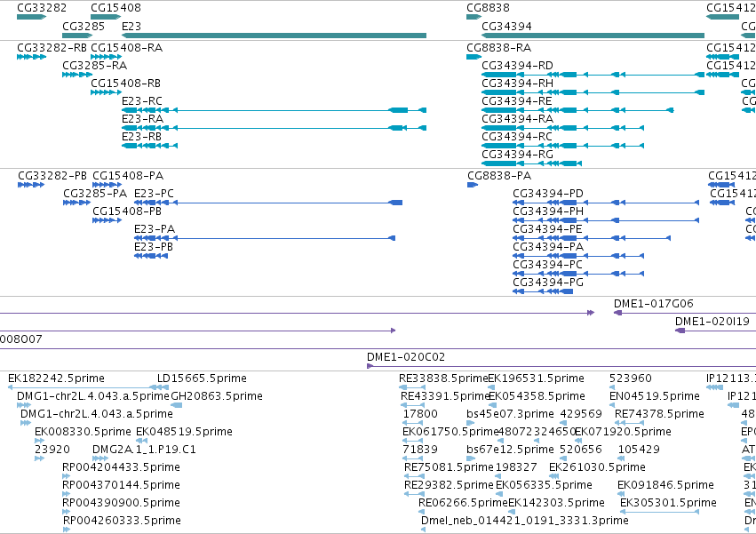Open the E23-RB transcript label
The width and height of the screenshot is (756, 534).
coord(142,137)
